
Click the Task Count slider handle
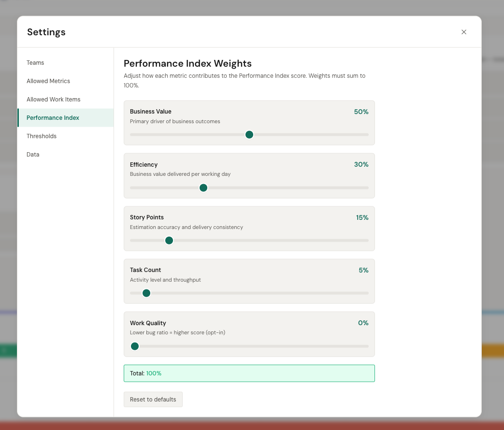coord(146,293)
